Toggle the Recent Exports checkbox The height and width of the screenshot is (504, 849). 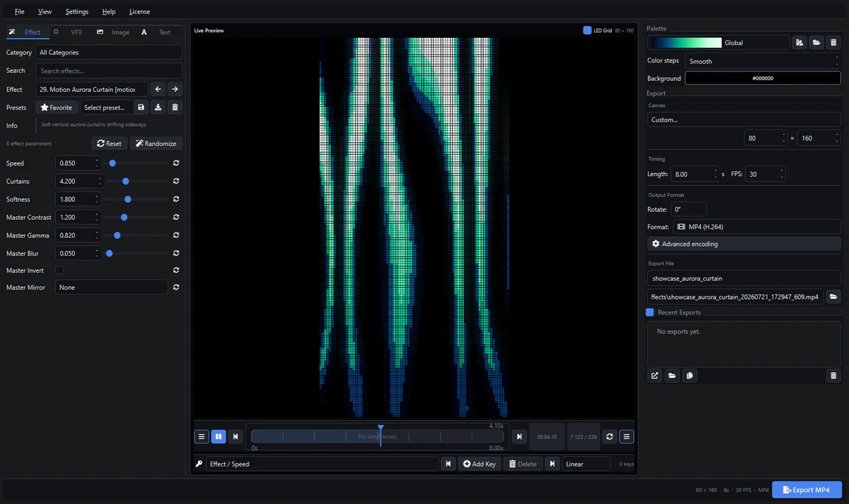pyautogui.click(x=650, y=312)
